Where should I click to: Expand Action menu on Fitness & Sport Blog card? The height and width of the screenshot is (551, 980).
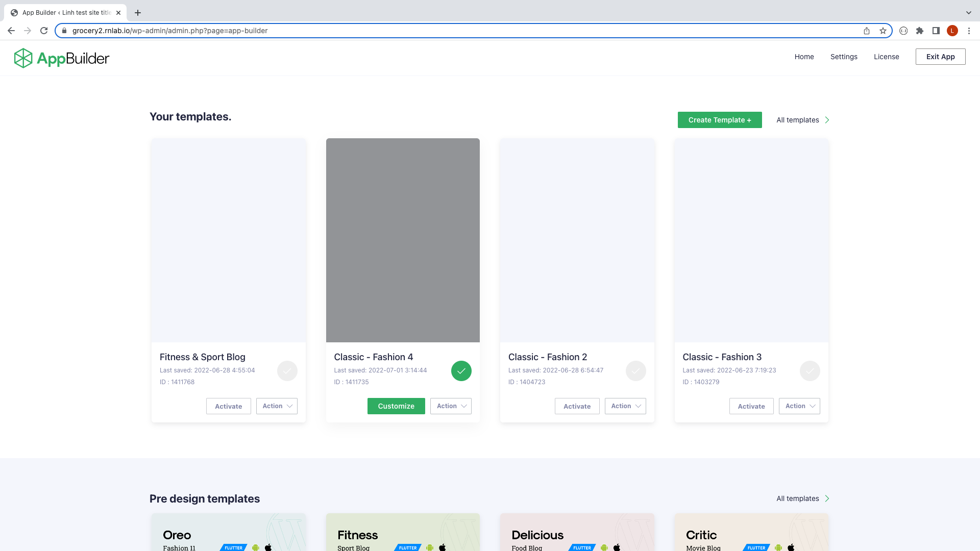tap(277, 406)
